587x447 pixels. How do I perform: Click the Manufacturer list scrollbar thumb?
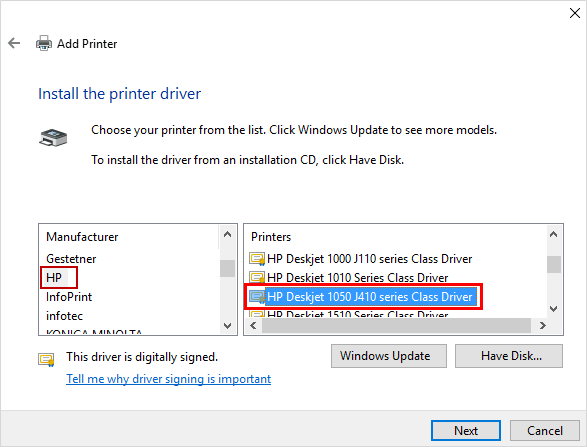[x=227, y=268]
